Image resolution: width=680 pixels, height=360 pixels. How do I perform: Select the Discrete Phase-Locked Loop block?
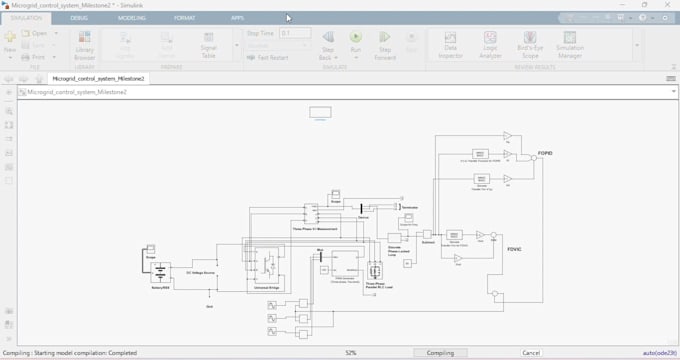[394, 238]
